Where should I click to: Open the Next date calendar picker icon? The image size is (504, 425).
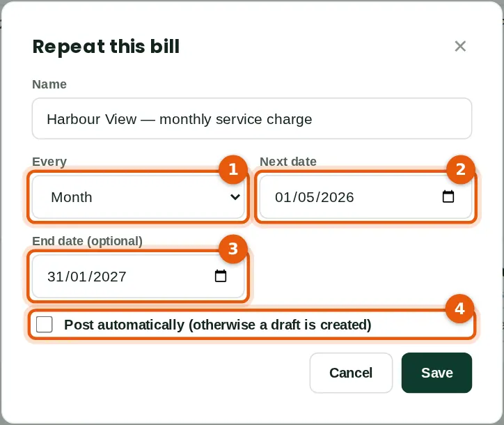coord(448,196)
